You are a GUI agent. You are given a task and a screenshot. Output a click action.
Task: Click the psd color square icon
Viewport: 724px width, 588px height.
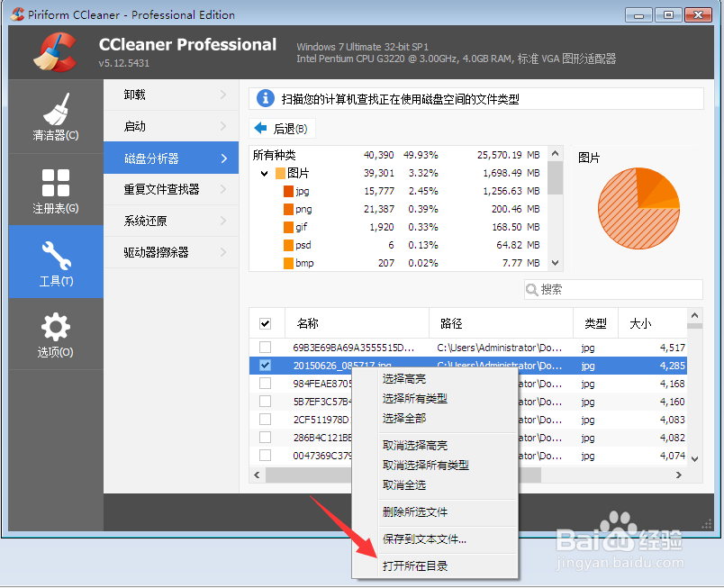pos(288,245)
